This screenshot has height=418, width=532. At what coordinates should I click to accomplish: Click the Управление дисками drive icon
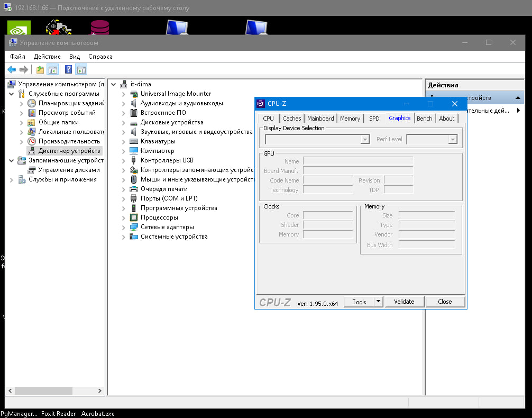(x=32, y=170)
